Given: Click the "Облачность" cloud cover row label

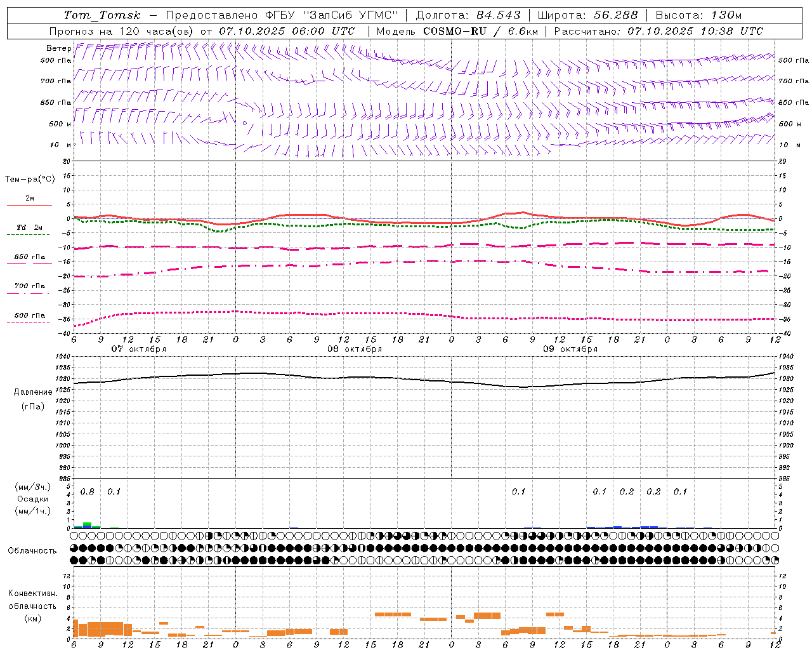Looking at the screenshot, I should pyautogui.click(x=32, y=551).
